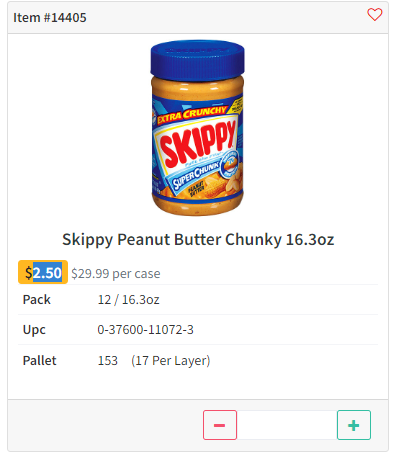
Task: Click the SKIPPY logo on the jar
Action: 197,143
